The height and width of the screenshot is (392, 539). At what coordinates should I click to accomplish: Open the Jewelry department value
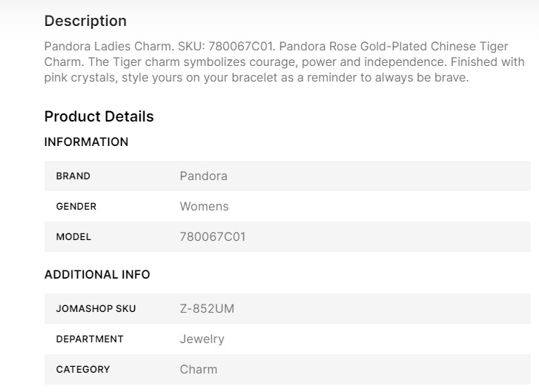pos(202,339)
